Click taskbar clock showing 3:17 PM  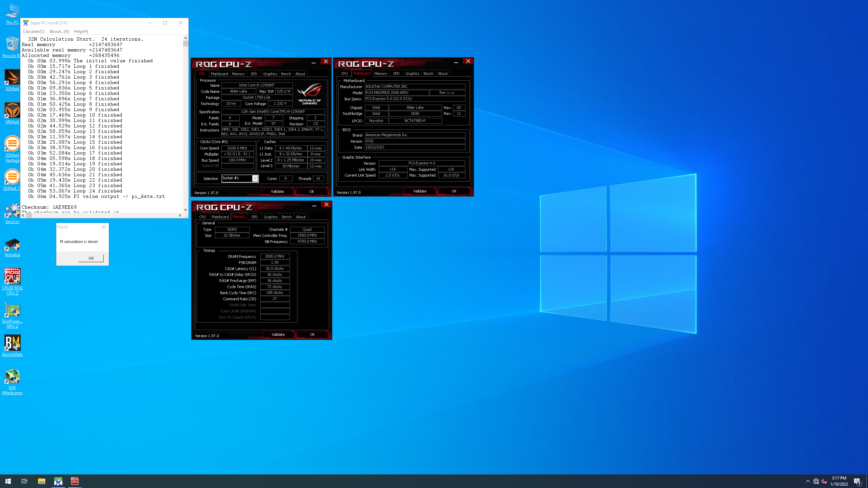point(839,481)
